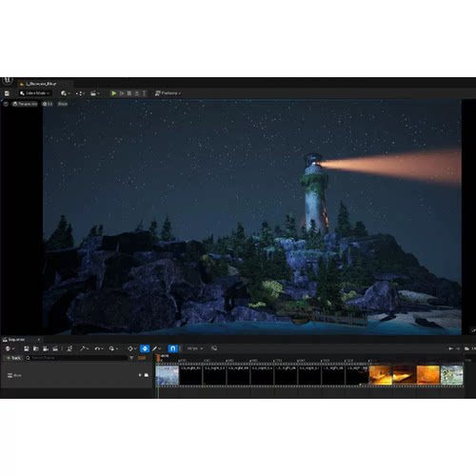Open the Add content dropdown in main toolbar
Viewport: 476px width, 476px height.
coord(66,93)
